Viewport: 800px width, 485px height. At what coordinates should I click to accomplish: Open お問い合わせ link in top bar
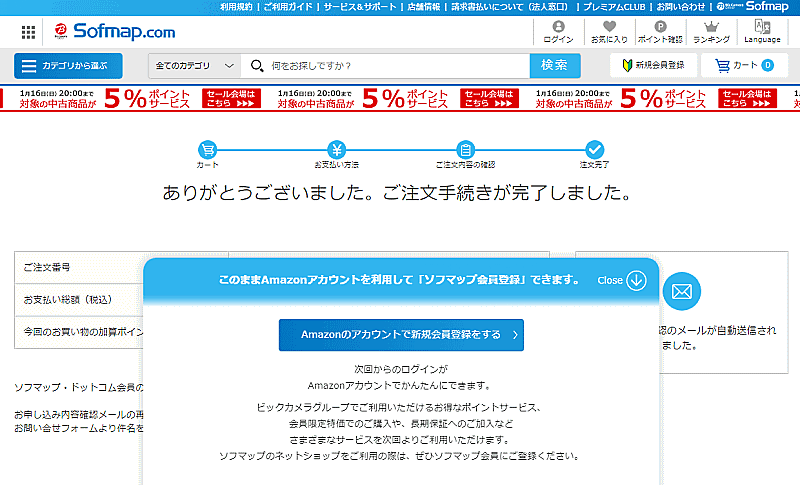680,7
